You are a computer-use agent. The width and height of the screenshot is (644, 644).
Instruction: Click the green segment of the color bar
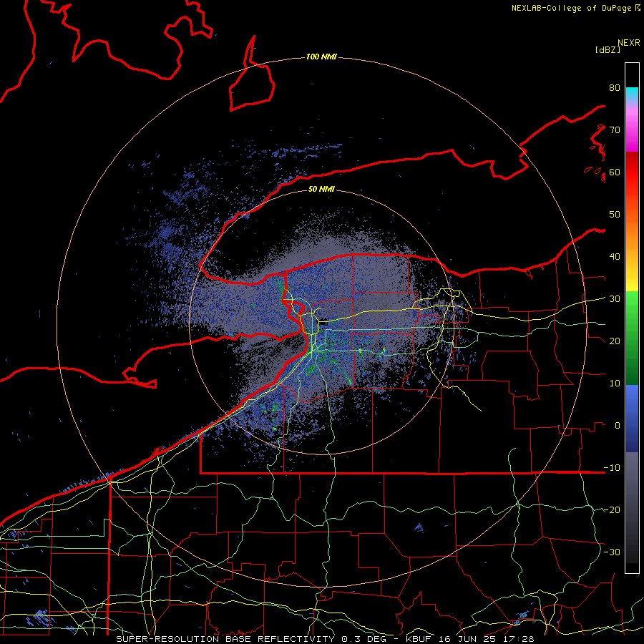[x=632, y=338]
